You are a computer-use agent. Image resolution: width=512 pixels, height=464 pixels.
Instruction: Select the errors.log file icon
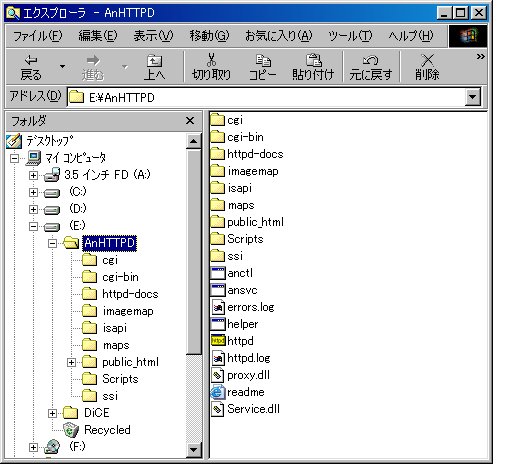tap(218, 307)
